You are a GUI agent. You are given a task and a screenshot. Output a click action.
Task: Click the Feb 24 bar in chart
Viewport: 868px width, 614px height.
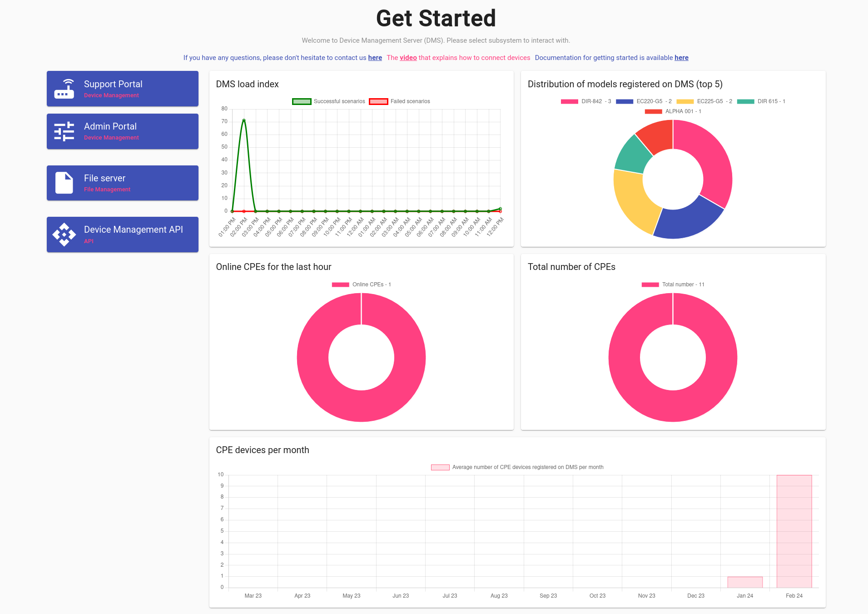pos(794,531)
